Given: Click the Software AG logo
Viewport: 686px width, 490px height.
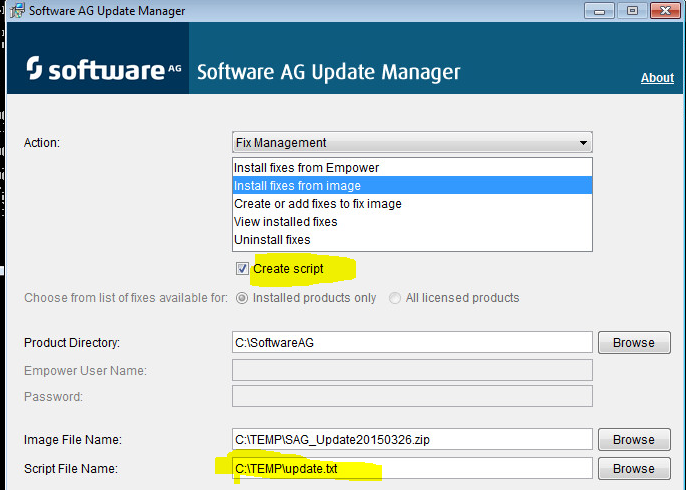Looking at the screenshot, I should point(104,68).
